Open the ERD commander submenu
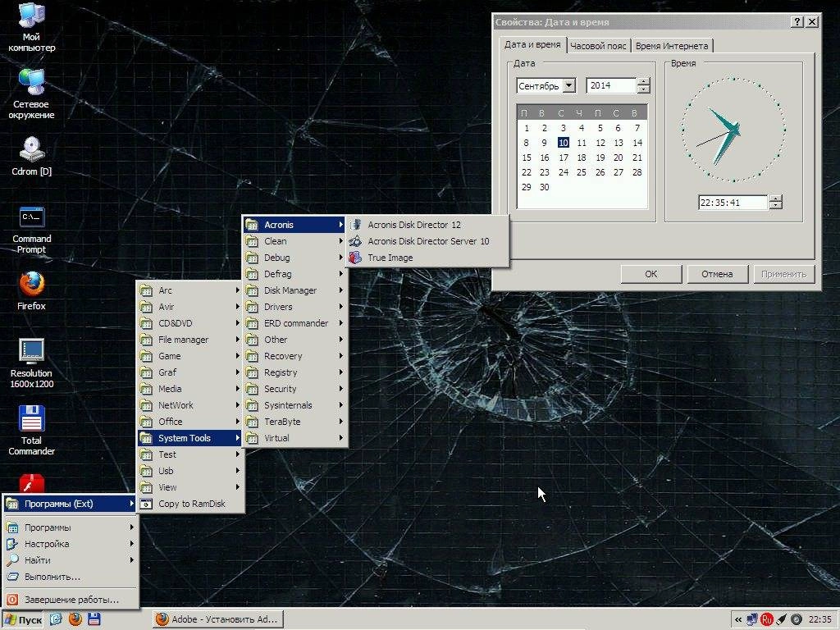The image size is (840, 630). click(x=294, y=323)
